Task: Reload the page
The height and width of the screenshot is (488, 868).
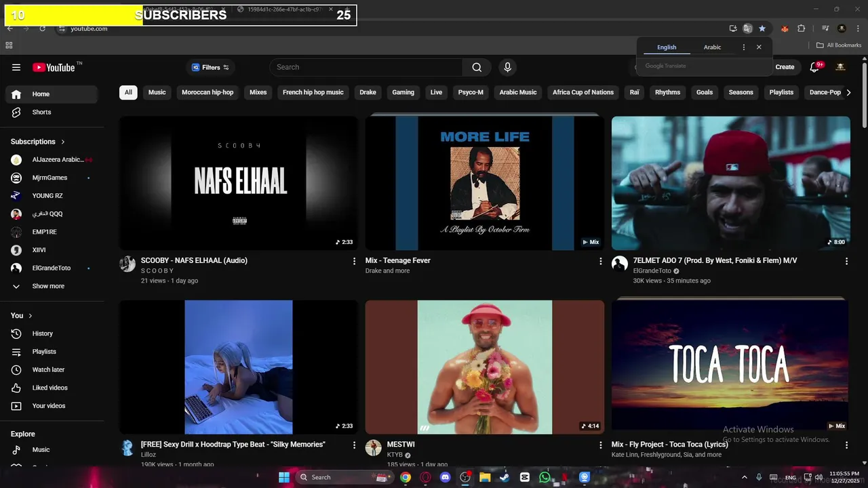Action: [x=42, y=28]
